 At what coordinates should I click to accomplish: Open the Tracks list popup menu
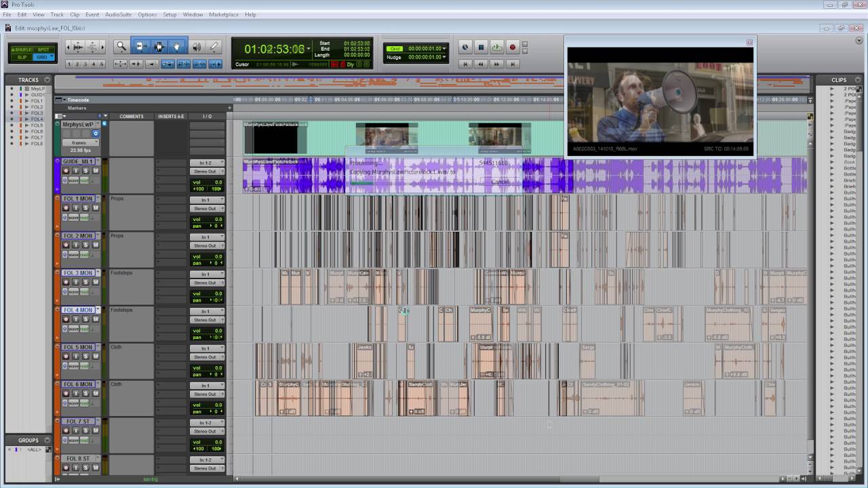[47, 80]
